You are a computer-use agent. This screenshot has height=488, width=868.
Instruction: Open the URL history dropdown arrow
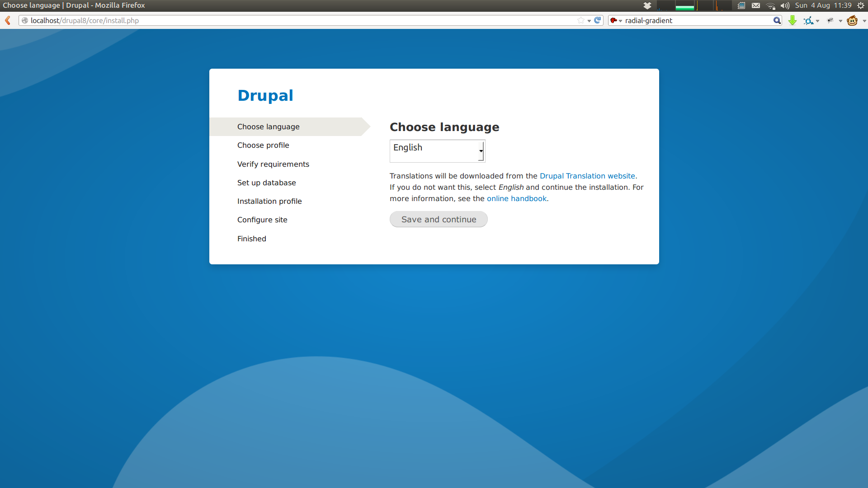point(589,21)
